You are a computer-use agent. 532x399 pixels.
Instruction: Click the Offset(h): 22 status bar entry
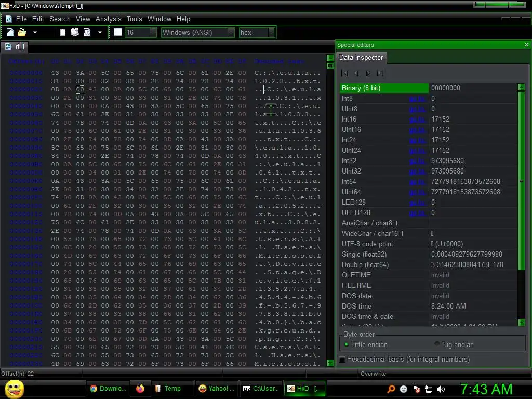pyautogui.click(x=17, y=374)
